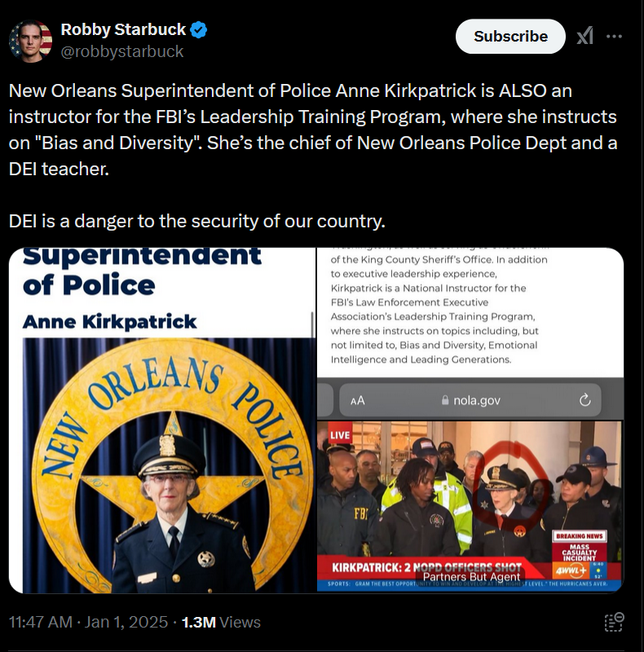Click the blue verified checkmark badge
This screenshot has width=644, height=652.
pyautogui.click(x=198, y=30)
